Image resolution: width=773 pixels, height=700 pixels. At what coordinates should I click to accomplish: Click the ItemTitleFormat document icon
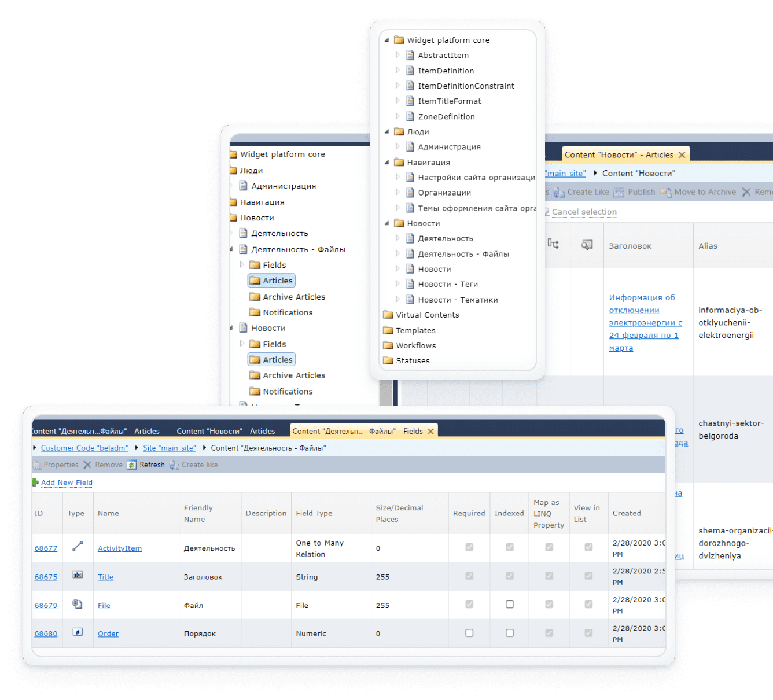[x=410, y=101]
